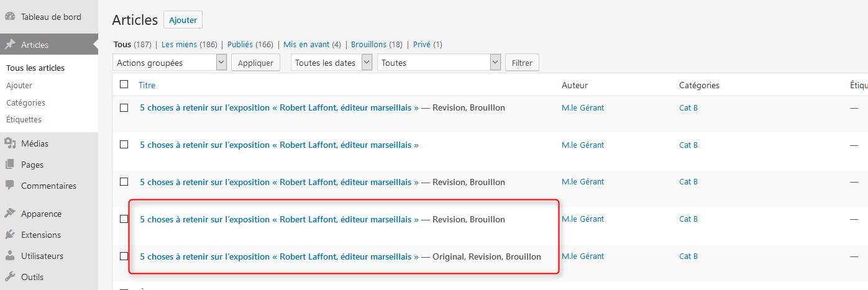Open the Étiquettes submenu item

(24, 120)
